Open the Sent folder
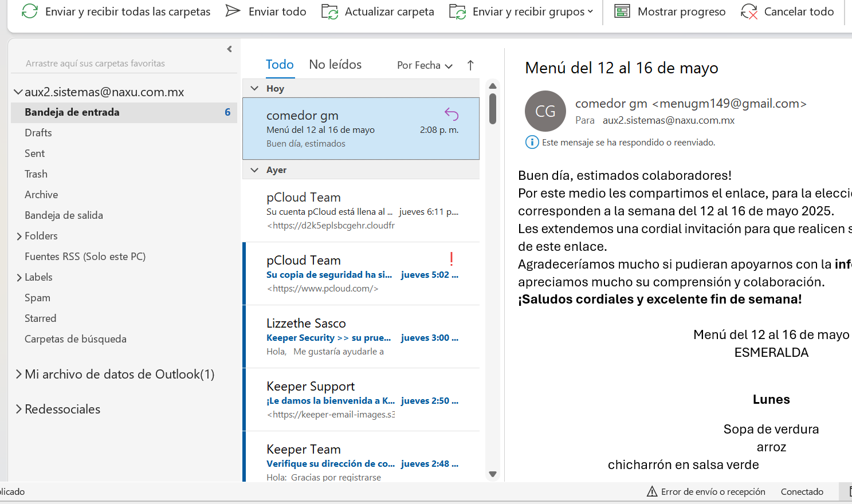The width and height of the screenshot is (852, 504). pyautogui.click(x=35, y=153)
